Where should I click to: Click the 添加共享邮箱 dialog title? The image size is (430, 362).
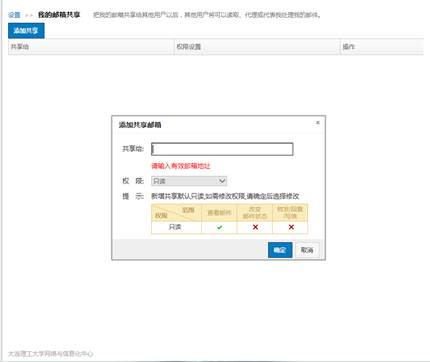140,125
